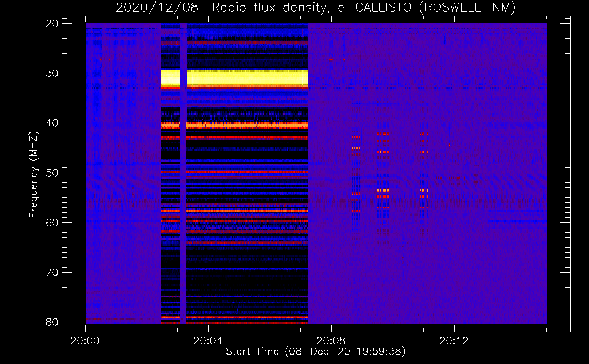This screenshot has width=589, height=364.
Task: Click the 'Frequency (MHZ)' axis label
Action: [33, 174]
